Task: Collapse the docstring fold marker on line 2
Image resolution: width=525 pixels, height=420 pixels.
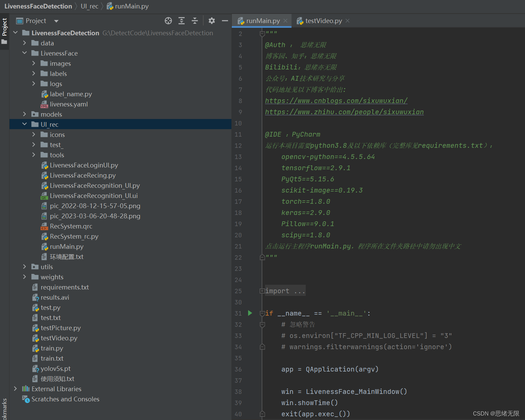Action: tap(262, 34)
